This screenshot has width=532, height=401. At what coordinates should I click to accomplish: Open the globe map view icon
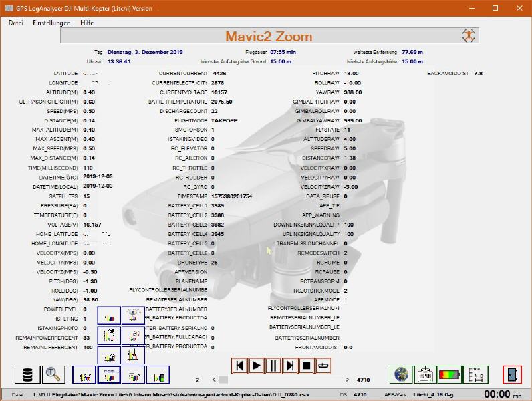pyautogui.click(x=401, y=374)
